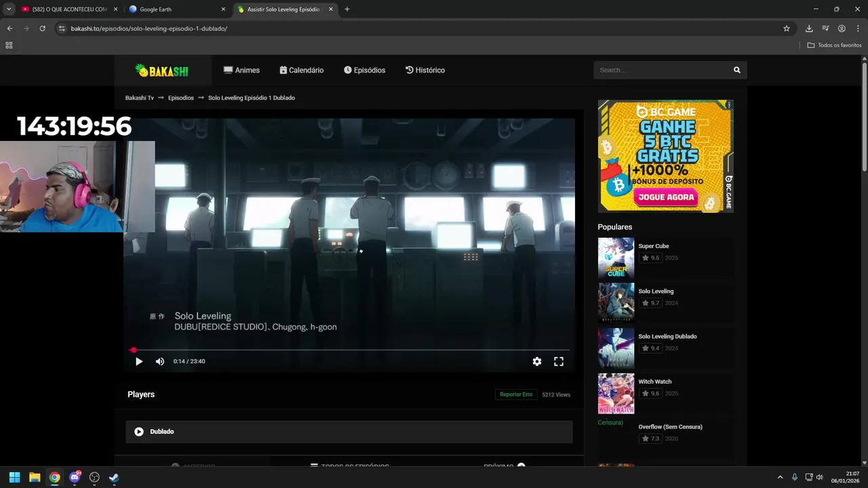Image resolution: width=868 pixels, height=488 pixels.
Task: Open Discord from the taskbar
Action: pyautogui.click(x=75, y=477)
